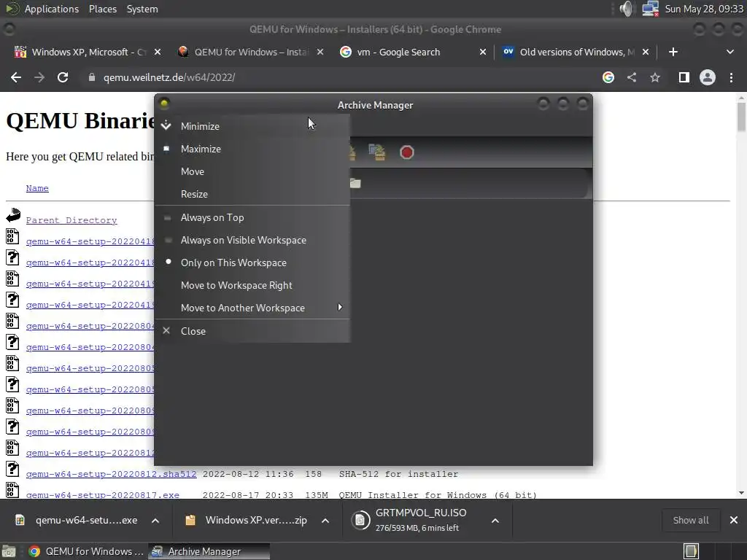Bookmark this page with the star icon

tap(655, 77)
